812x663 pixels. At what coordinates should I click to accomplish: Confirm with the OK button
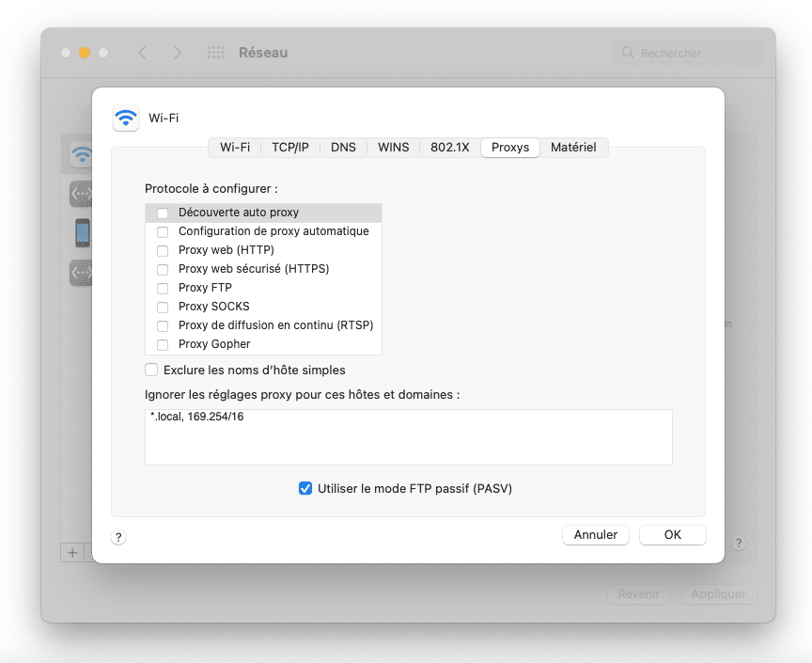pyautogui.click(x=672, y=534)
